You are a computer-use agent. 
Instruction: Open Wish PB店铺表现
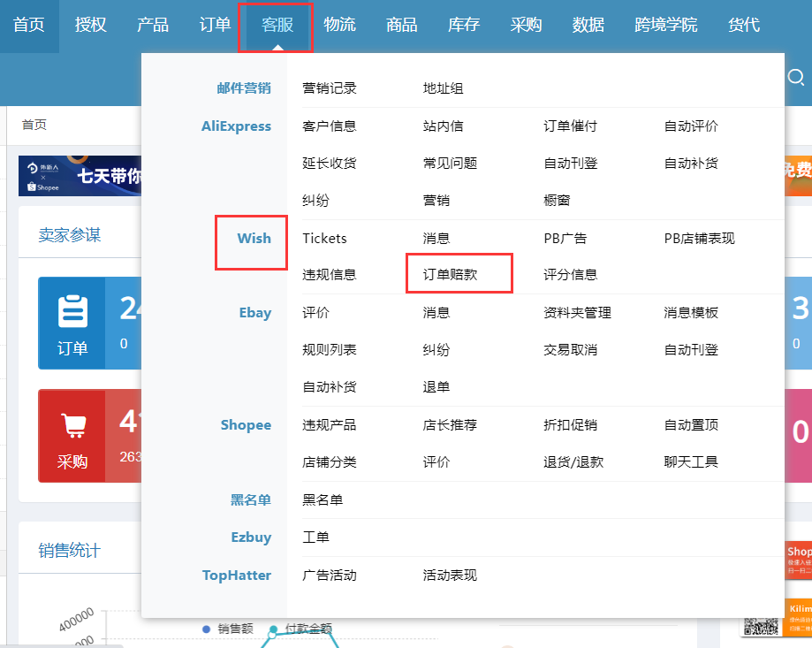700,239
